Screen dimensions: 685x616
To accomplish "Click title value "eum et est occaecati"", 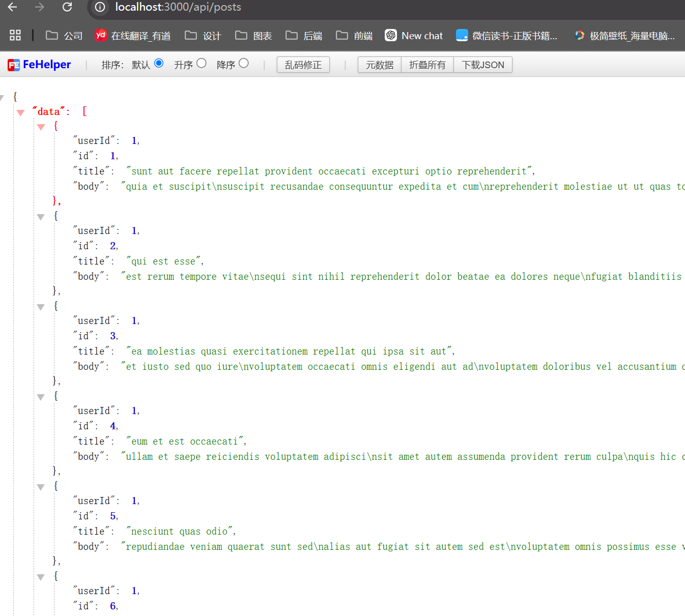I will click(185, 442).
